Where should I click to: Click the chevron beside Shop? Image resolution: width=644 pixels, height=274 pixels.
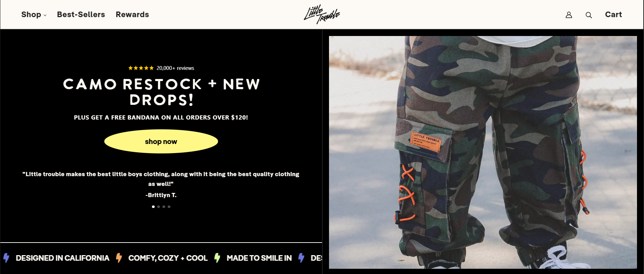pyautogui.click(x=45, y=15)
